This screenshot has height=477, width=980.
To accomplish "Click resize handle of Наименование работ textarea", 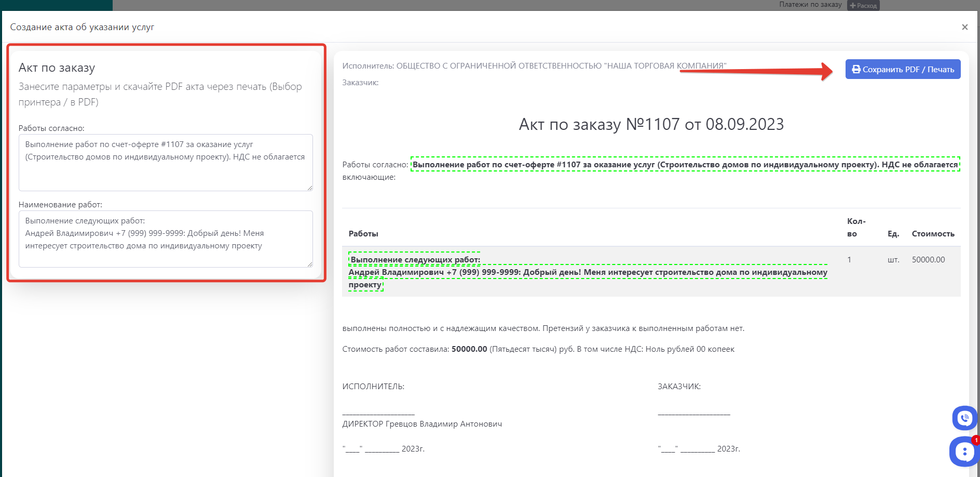I will coord(310,264).
